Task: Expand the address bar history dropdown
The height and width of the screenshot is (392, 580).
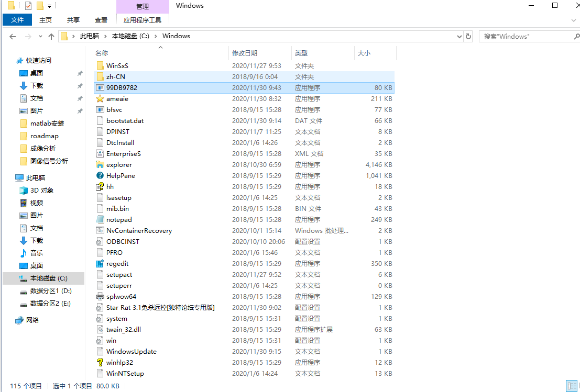Action: (x=459, y=36)
